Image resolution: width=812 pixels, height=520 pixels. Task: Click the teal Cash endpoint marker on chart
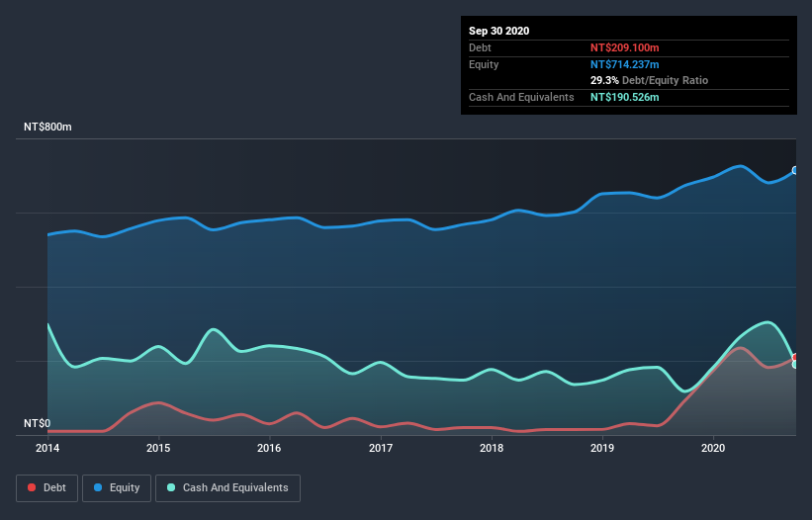point(795,365)
